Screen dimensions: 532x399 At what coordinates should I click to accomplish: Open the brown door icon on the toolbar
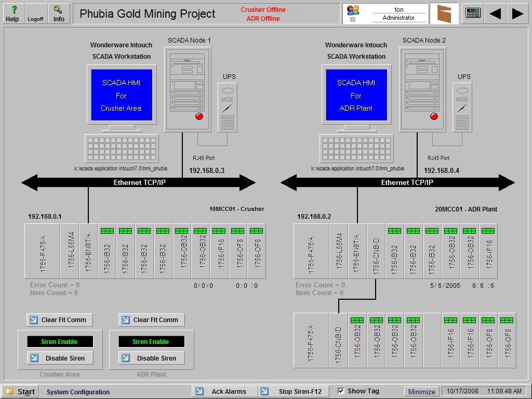click(x=444, y=13)
